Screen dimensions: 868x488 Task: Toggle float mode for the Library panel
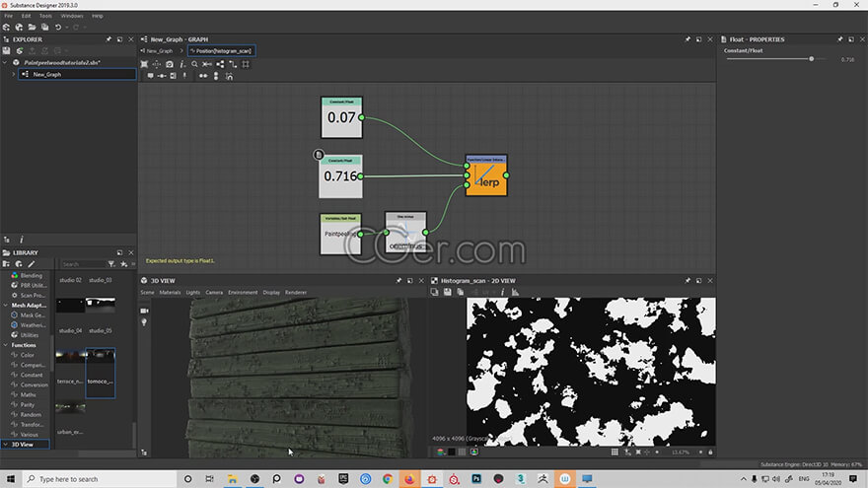(119, 252)
